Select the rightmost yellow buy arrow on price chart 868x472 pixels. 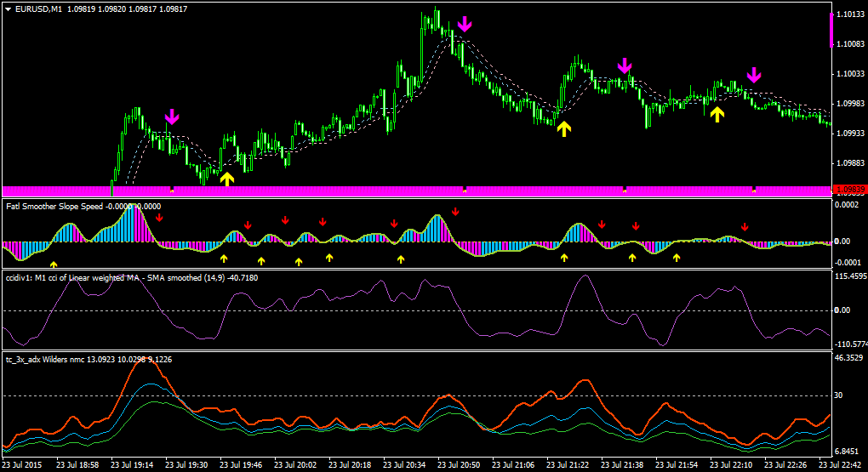pyautogui.click(x=717, y=115)
